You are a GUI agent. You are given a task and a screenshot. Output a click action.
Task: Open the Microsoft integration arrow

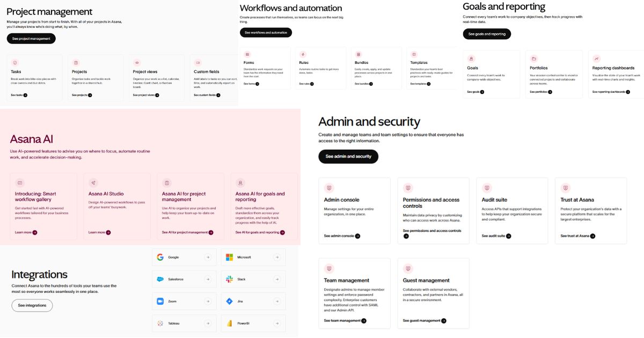click(277, 258)
